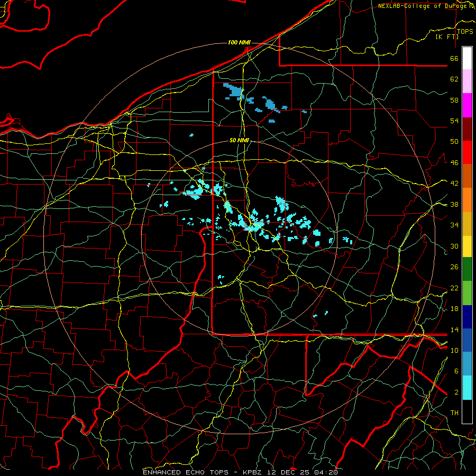Click the dark orange legend swatch between 42 and 46
Screen dimensions: 476x476
pos(467,176)
